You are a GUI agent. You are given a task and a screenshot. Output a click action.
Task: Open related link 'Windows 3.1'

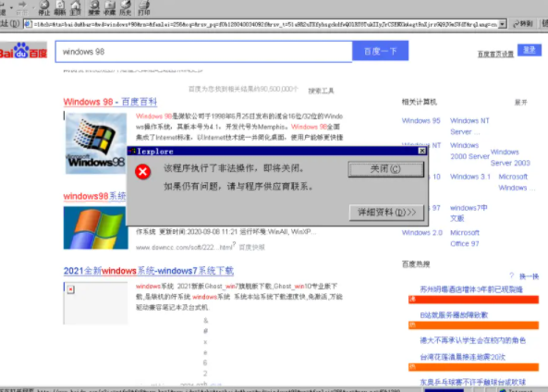[470, 177]
